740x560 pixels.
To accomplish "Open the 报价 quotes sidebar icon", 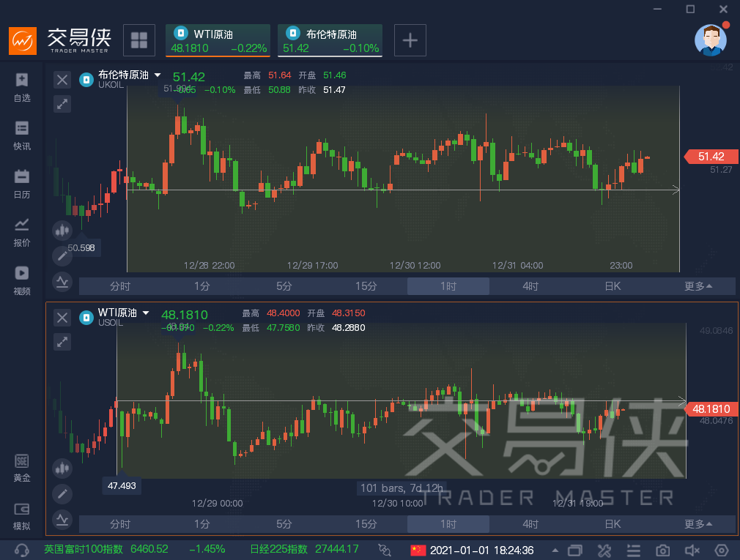I will coord(22,232).
